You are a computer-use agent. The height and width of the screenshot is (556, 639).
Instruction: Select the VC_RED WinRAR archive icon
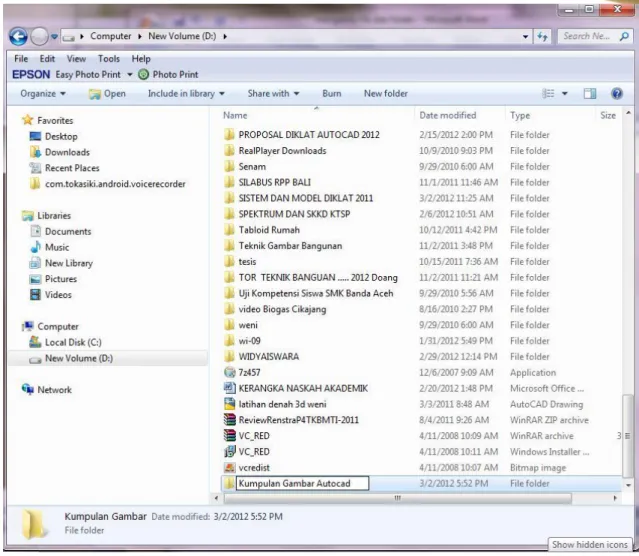point(230,436)
